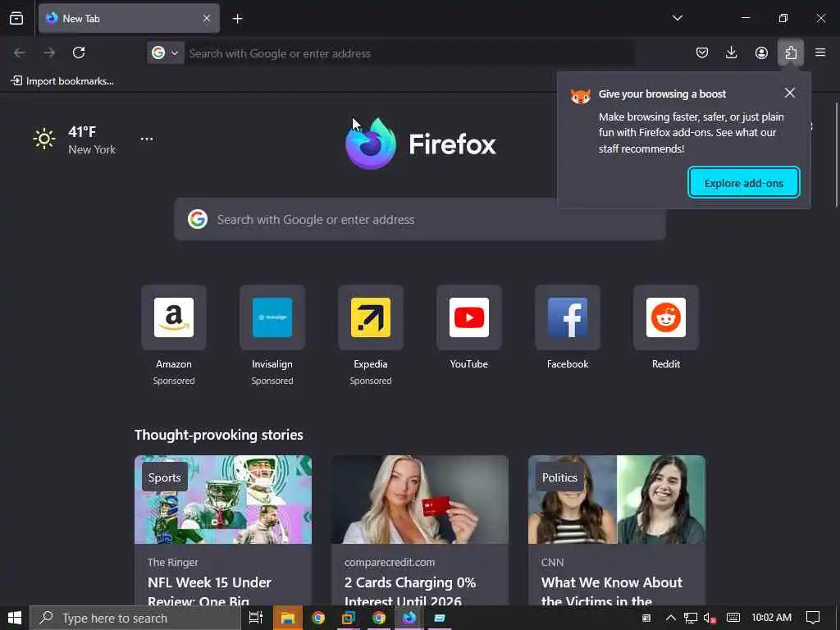Screen dimensions: 840x630
Task: Click the 10:02 AM taskbar clock
Action: 771,617
